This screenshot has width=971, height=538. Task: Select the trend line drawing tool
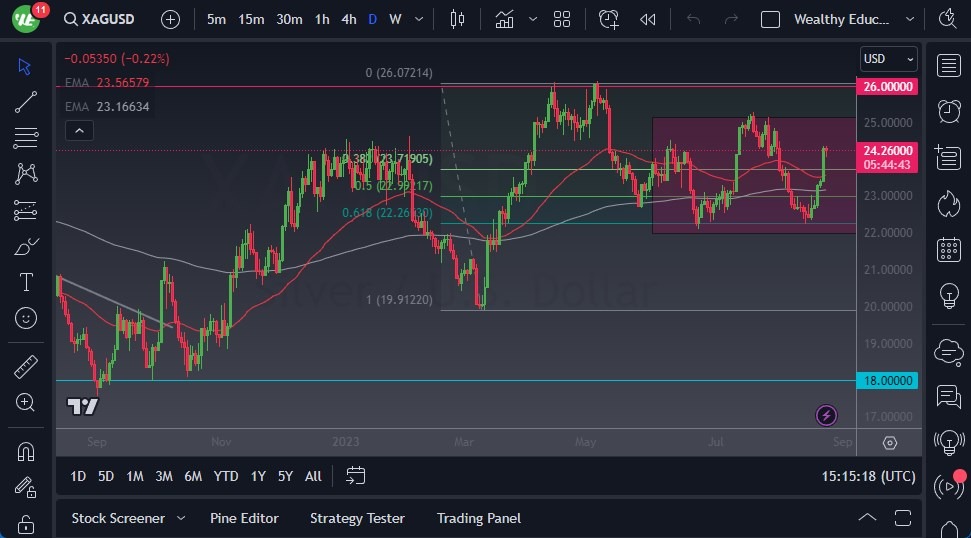tap(26, 102)
